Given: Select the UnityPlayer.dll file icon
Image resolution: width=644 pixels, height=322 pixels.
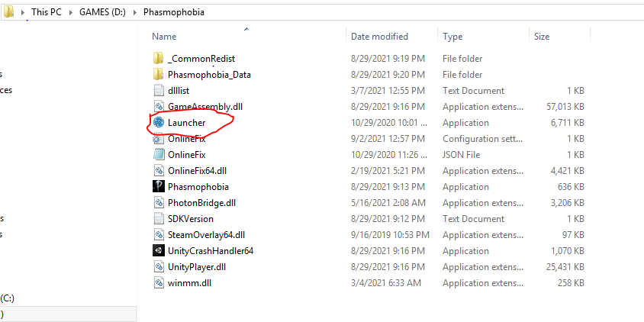Looking at the screenshot, I should click(159, 267).
